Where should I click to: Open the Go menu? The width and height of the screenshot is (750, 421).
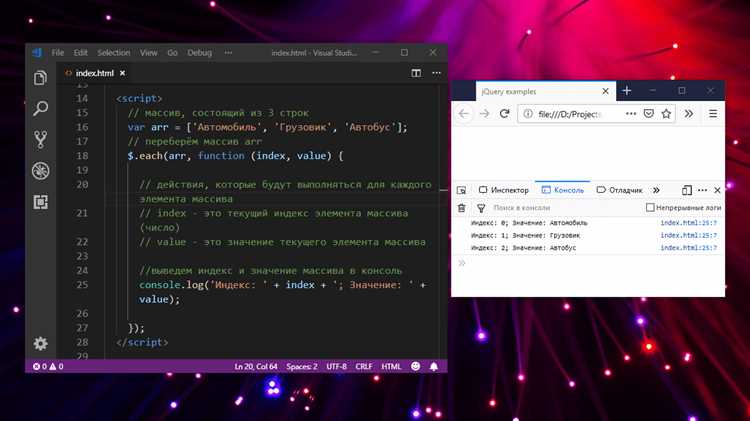click(x=172, y=53)
